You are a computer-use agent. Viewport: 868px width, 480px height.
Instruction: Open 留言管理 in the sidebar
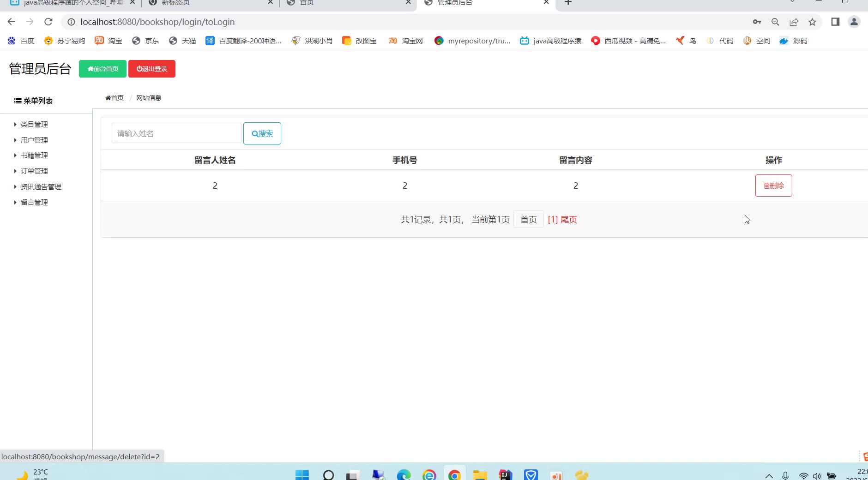(34, 203)
